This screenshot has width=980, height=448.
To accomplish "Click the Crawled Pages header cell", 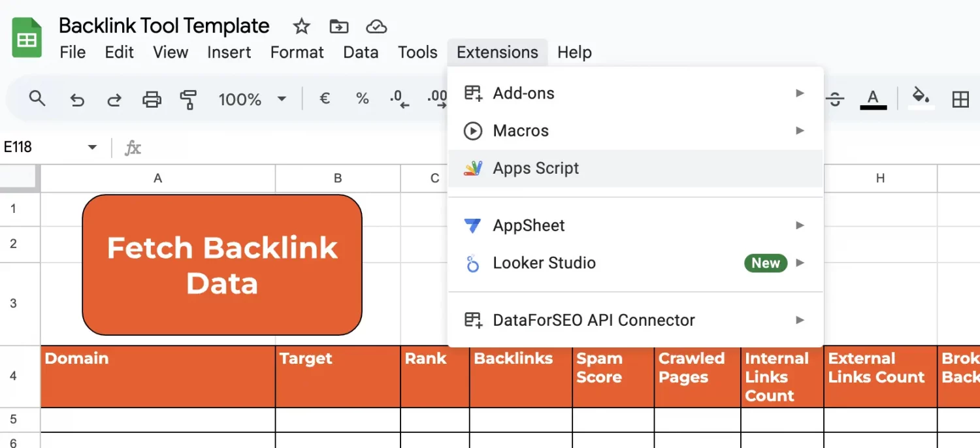I will tap(698, 377).
